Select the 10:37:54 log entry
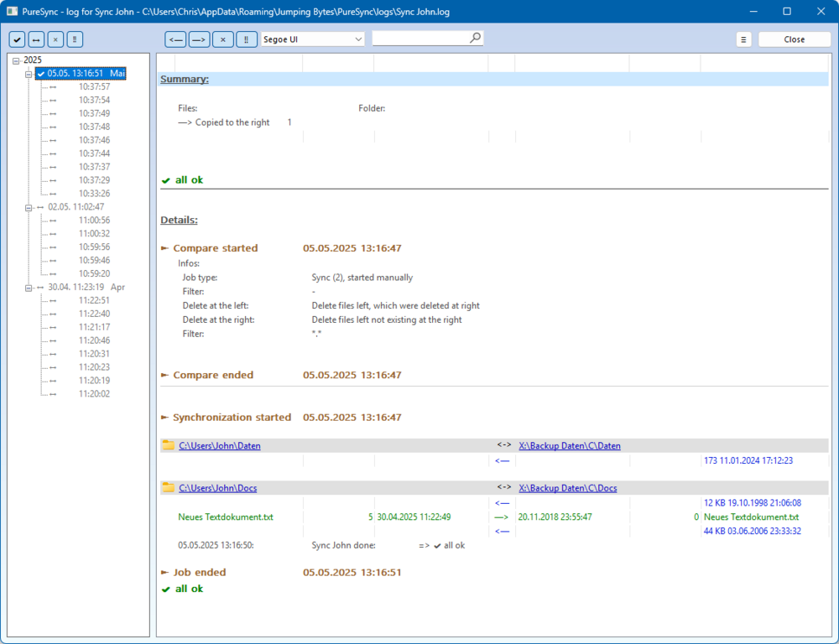This screenshot has width=839, height=644. coord(94,100)
